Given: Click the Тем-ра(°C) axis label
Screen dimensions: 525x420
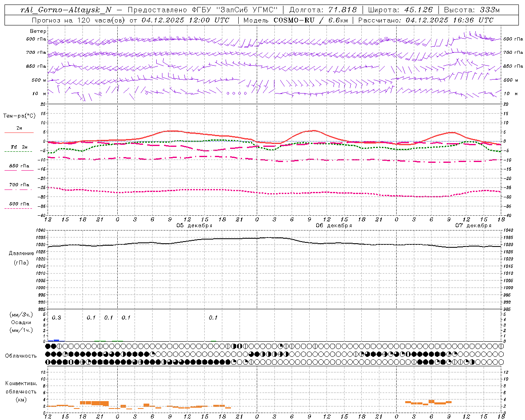Looking at the screenshot, I should click(19, 116).
